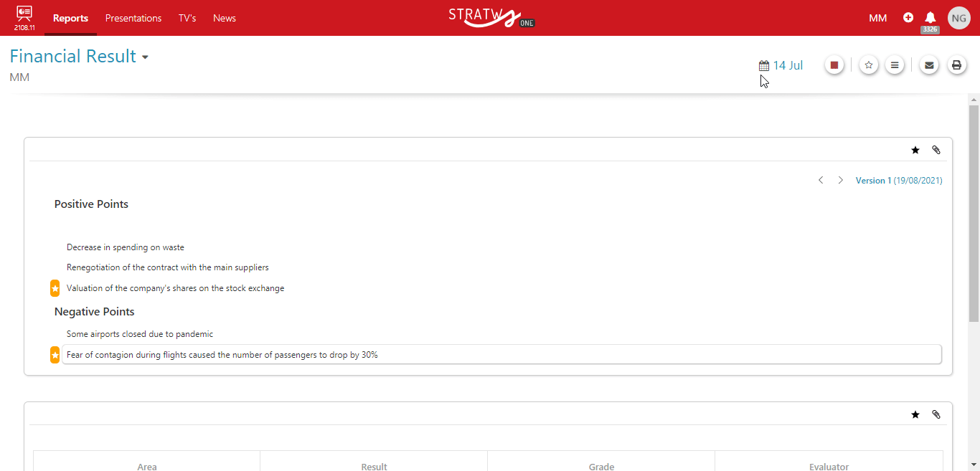The width and height of the screenshot is (980, 471).
Task: Click paperclip icon on the table card
Action: tap(936, 414)
